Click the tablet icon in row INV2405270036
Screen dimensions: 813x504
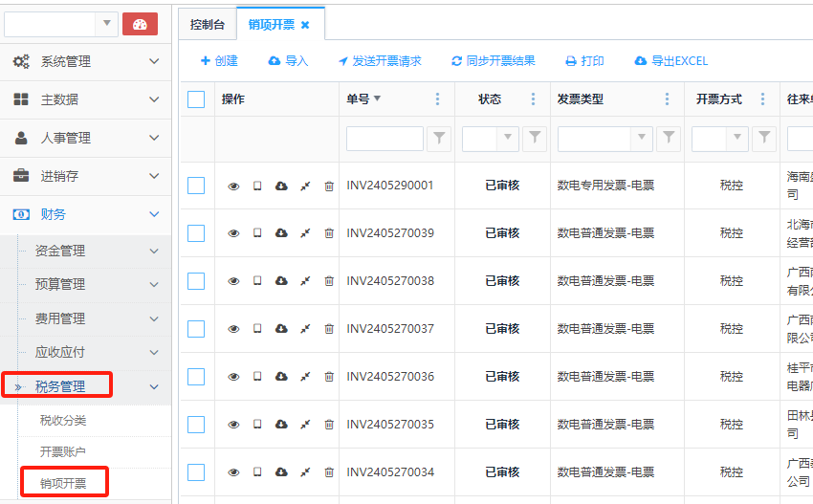257,377
